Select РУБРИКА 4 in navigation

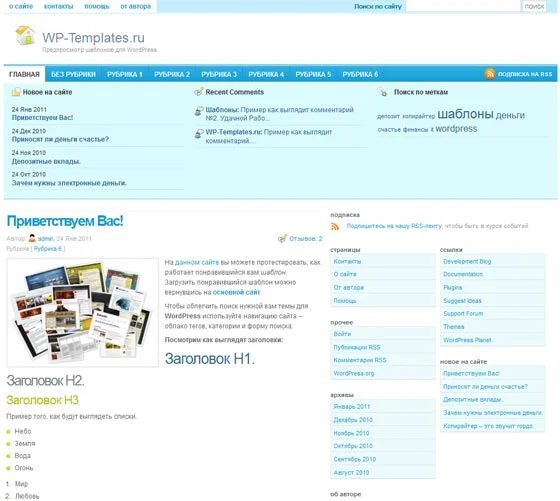coord(266,74)
